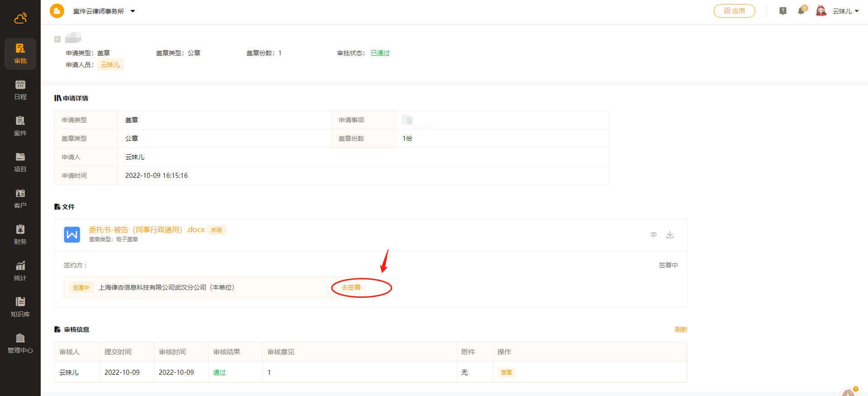
Task: Open the 管理中心 management center
Action: pyautogui.click(x=20, y=344)
